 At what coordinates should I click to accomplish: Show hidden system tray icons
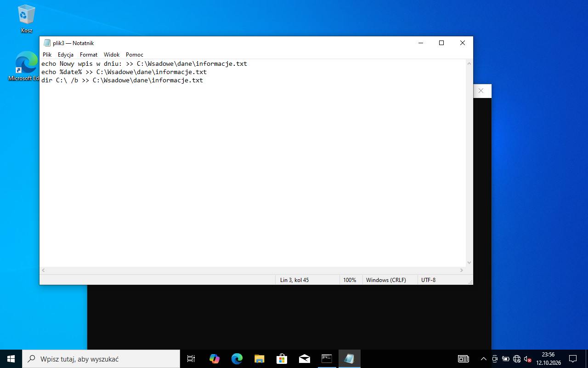coord(483,359)
